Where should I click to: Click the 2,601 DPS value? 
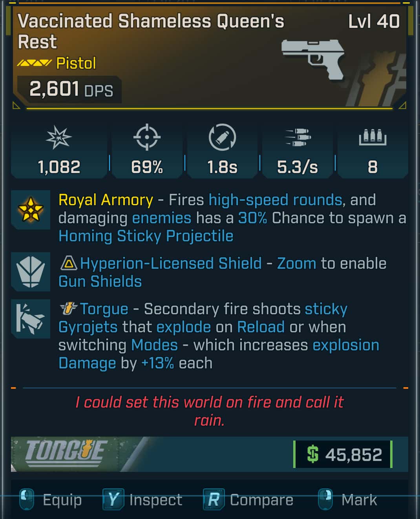[x=71, y=89]
